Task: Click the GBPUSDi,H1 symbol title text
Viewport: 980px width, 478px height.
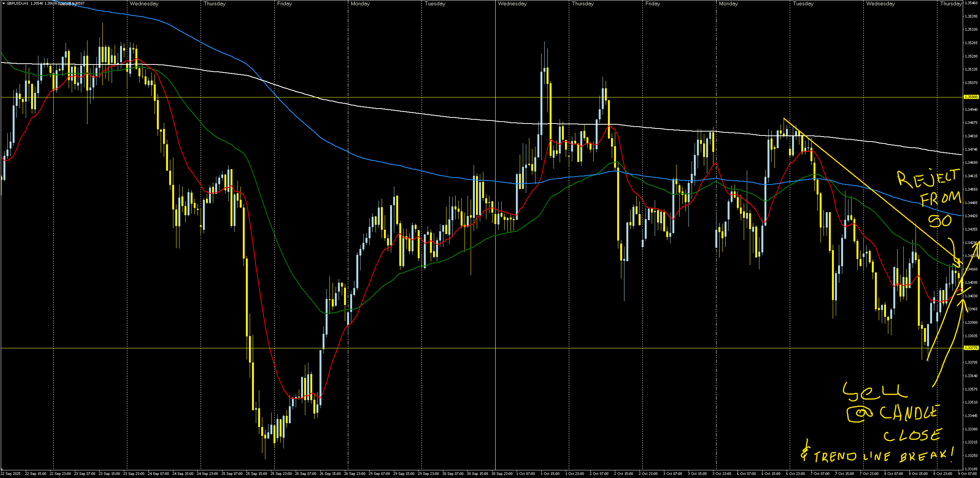Action: click(18, 3)
